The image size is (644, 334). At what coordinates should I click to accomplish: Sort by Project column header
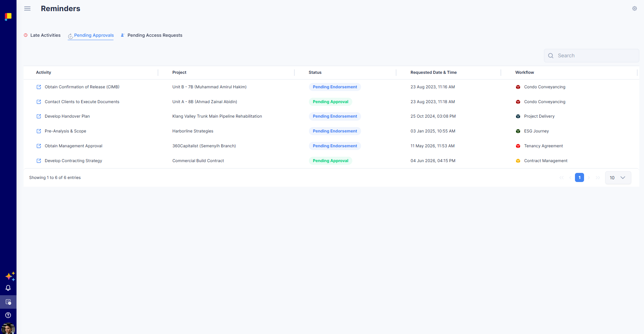[179, 72]
